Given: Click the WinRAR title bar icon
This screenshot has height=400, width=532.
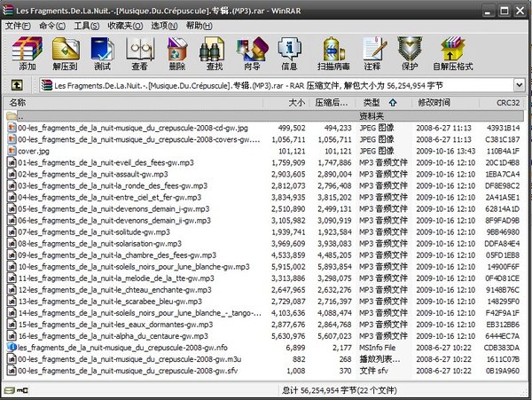Looking at the screenshot, I should [8, 10].
